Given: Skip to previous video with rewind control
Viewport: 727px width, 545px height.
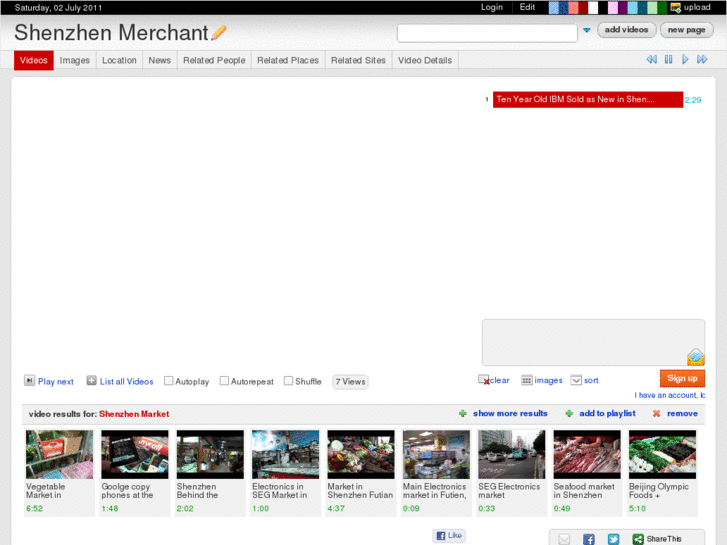Looking at the screenshot, I should point(651,59).
